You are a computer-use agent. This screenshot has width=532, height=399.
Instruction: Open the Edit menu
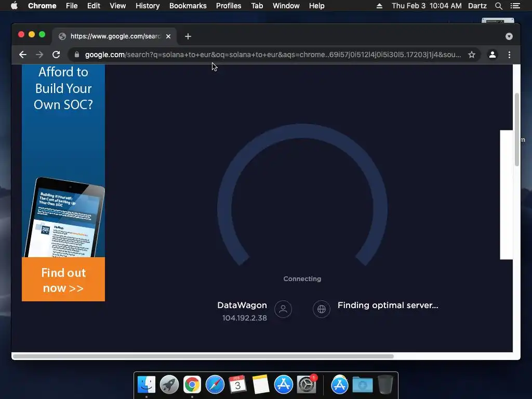tap(94, 6)
